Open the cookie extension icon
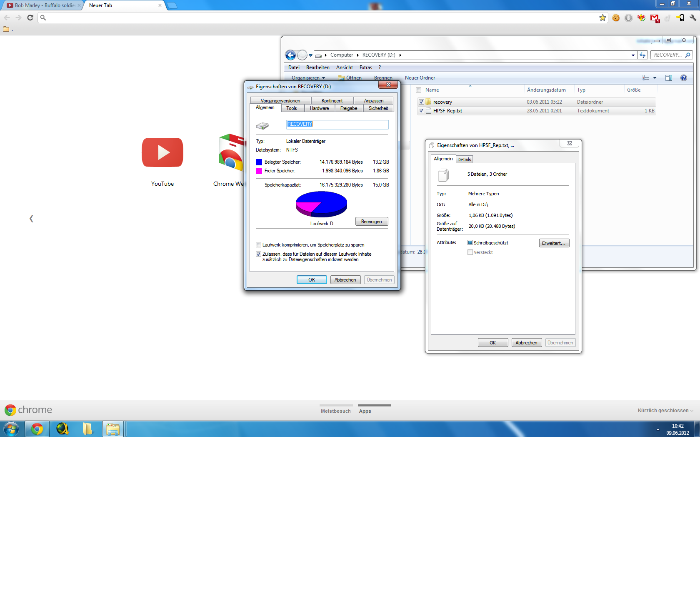 click(x=616, y=18)
